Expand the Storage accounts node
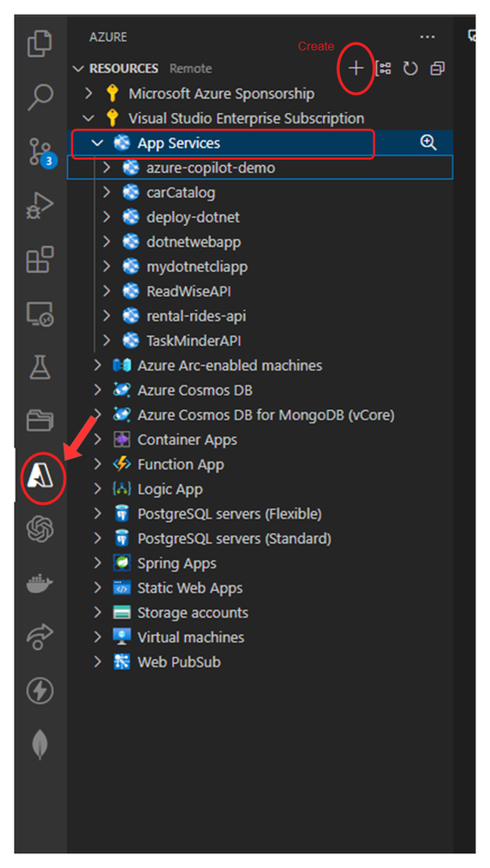This screenshot has width=490, height=868. 98,613
